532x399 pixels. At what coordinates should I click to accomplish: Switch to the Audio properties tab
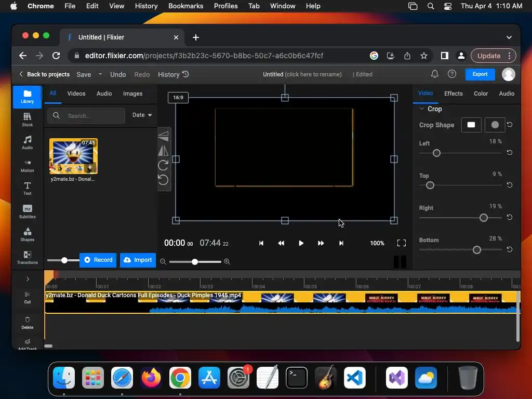point(507,94)
